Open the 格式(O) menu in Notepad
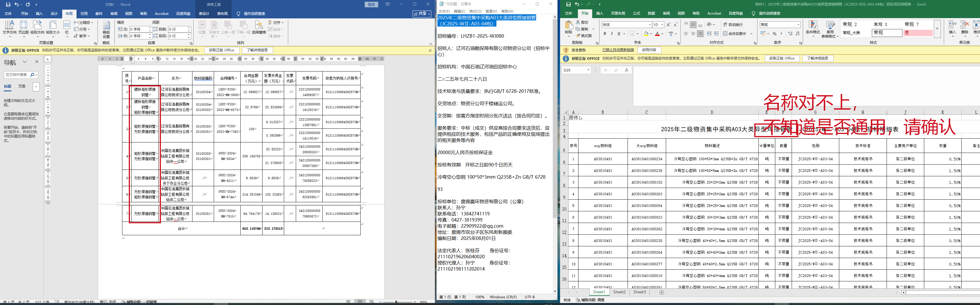Screen dimensions: 980x305 (x=475, y=11)
